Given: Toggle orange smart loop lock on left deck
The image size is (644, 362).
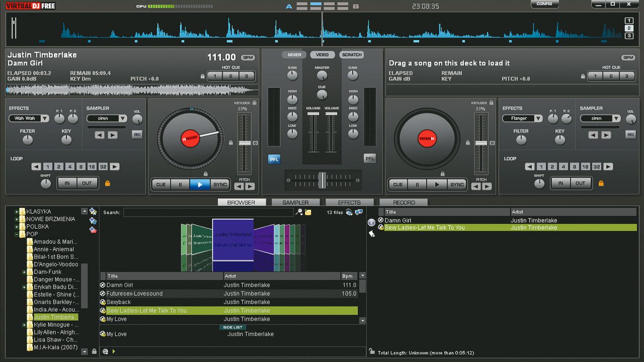Looking at the screenshot, I should [x=107, y=184].
